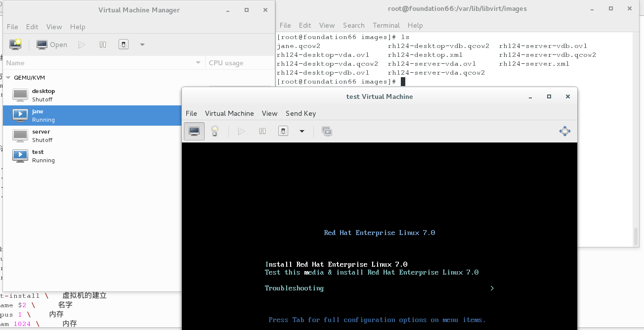Show virtual hardware details via the lightbulb icon
This screenshot has width=644, height=330.
215,131
